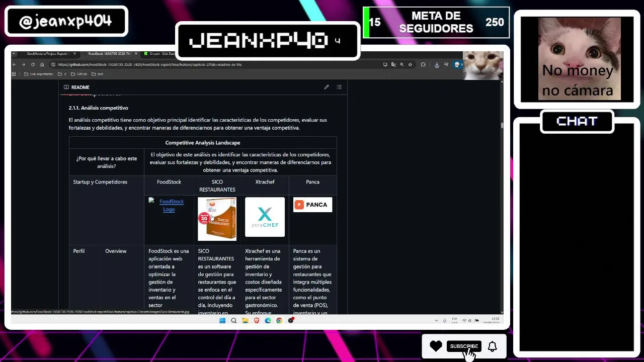Click the microphone tray icon
The width and height of the screenshot is (644, 362).
click(444, 320)
